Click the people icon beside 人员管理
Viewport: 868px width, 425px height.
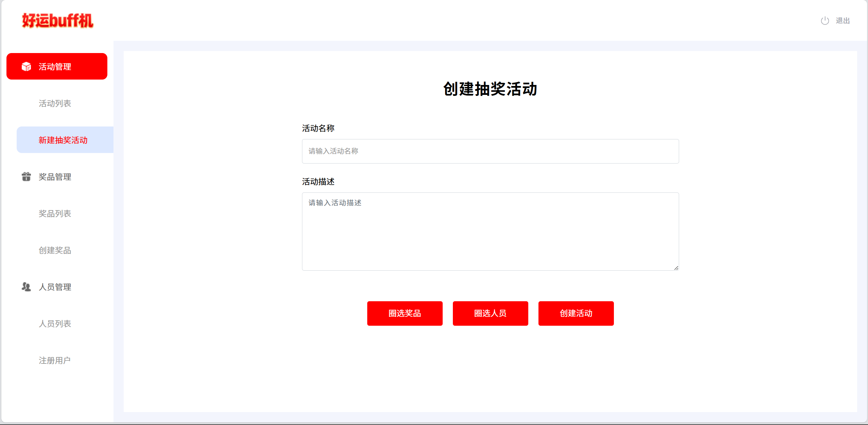point(26,287)
